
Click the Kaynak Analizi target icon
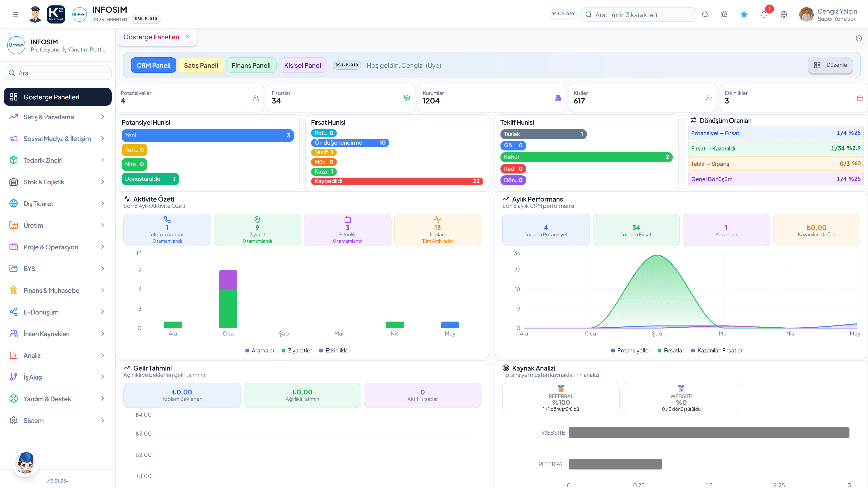click(505, 368)
